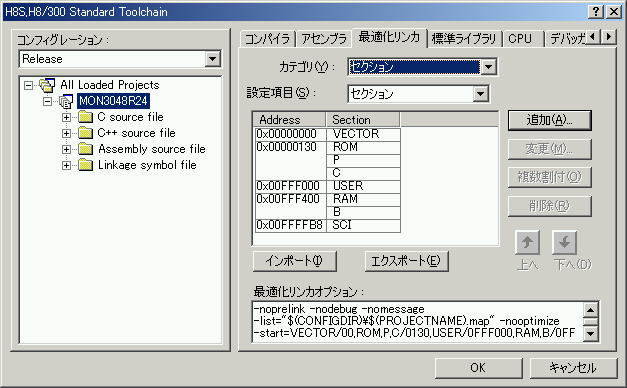
Task: Click the move-up arrow button
Action: (x=527, y=242)
